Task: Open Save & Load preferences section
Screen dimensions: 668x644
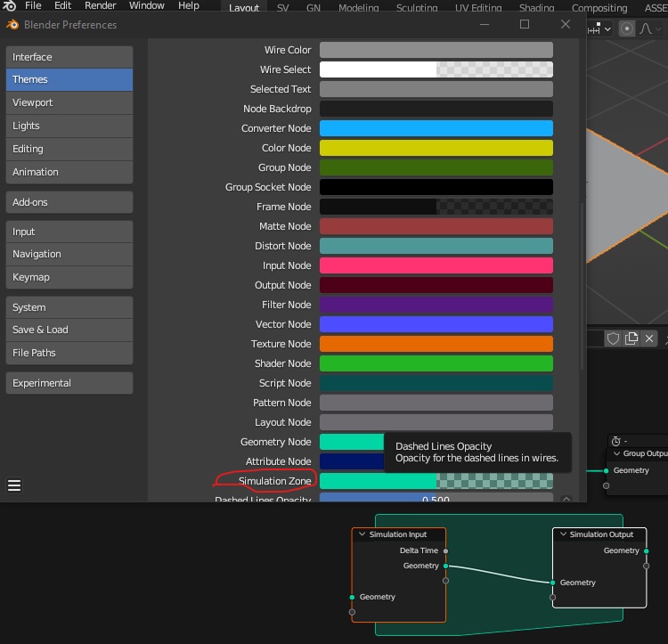Action: click(69, 330)
